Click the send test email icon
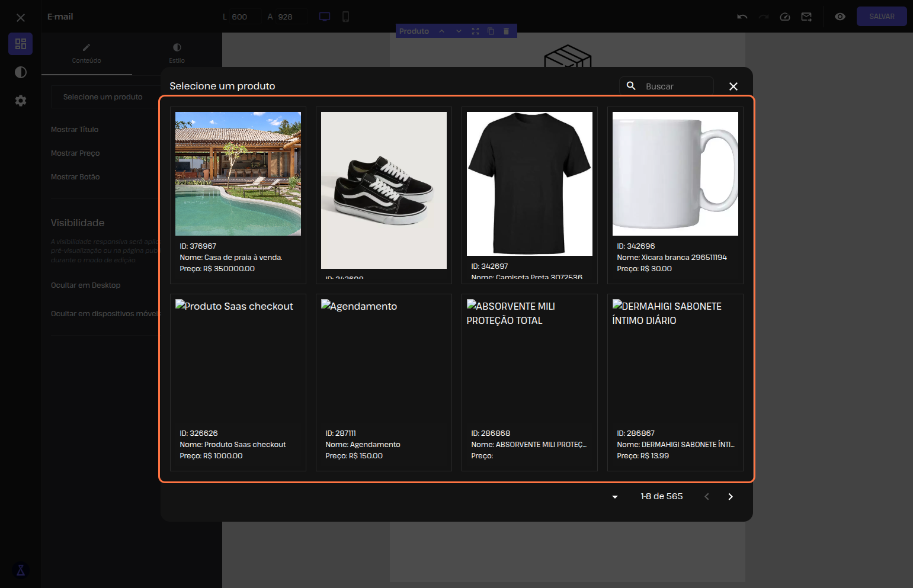Screen dimensions: 913x588 point(806,17)
